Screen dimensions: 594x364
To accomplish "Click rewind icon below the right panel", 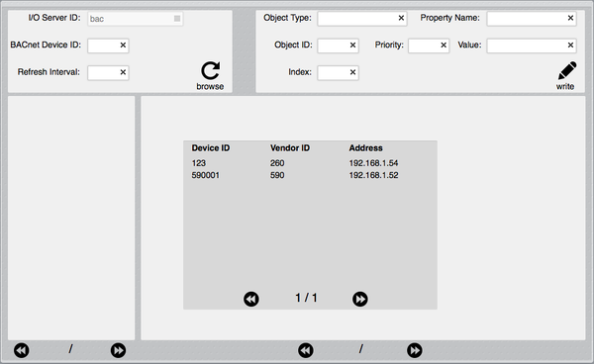I will 305,350.
